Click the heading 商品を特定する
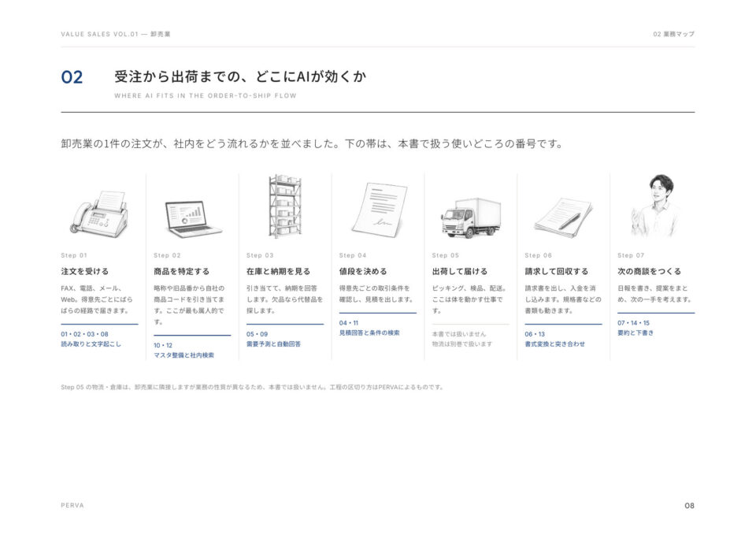 [x=181, y=271]
